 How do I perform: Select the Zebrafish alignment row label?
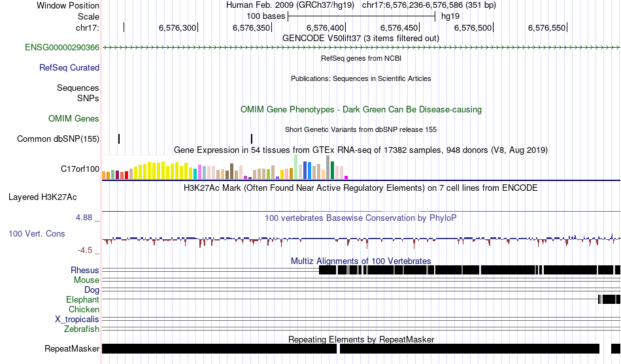pyautogui.click(x=82, y=329)
